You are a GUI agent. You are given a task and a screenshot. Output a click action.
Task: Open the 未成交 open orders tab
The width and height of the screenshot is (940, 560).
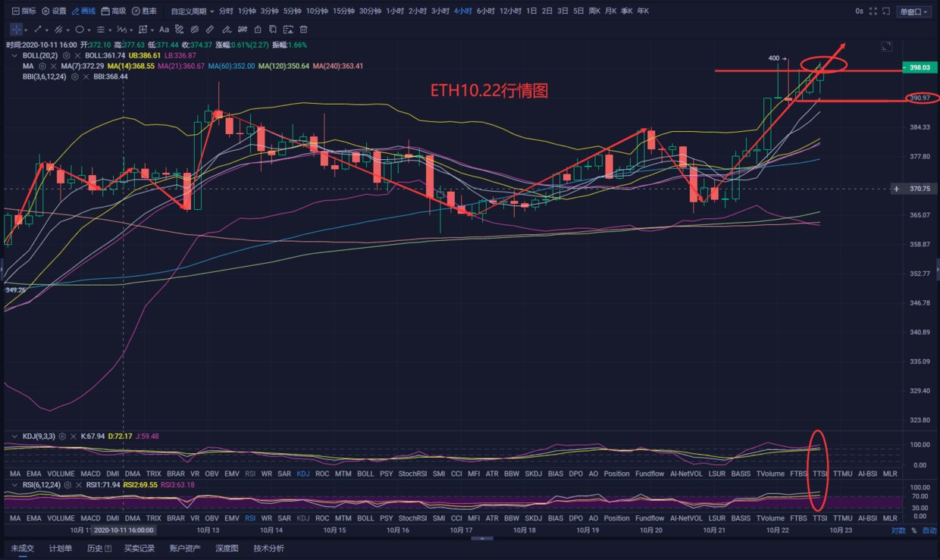point(23,548)
